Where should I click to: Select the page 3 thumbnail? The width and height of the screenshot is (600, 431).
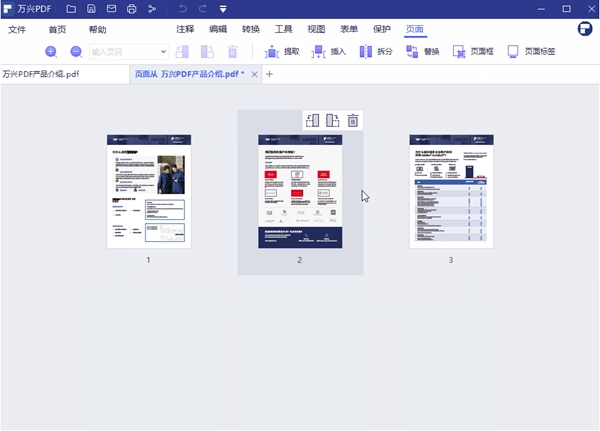pos(450,191)
